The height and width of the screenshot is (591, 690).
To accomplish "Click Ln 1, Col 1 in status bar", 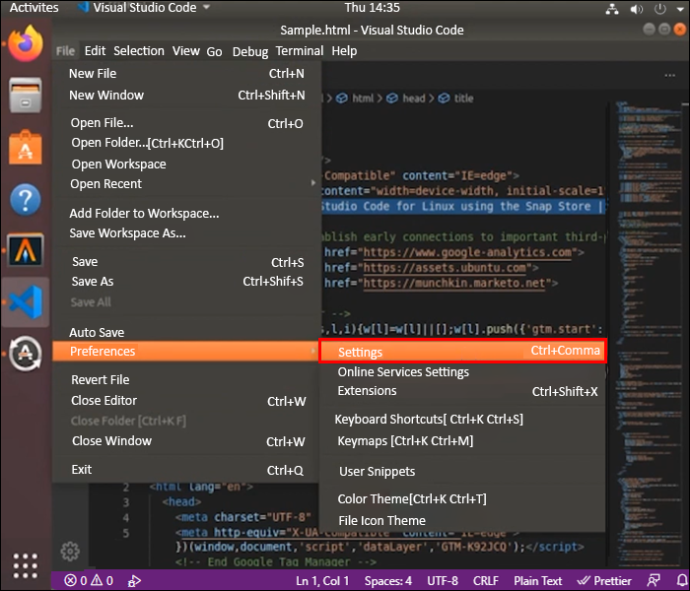I will coord(323,581).
